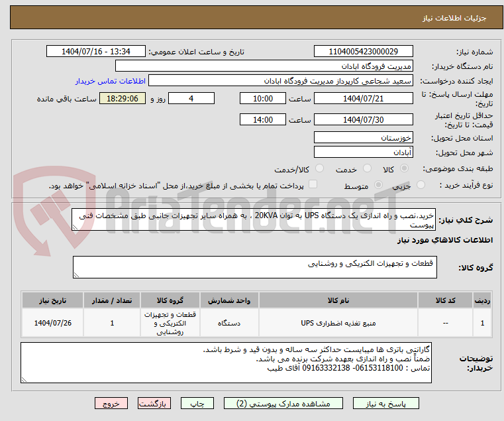
Task: Click the تاریخ نیاز column header
Action: click(53, 300)
